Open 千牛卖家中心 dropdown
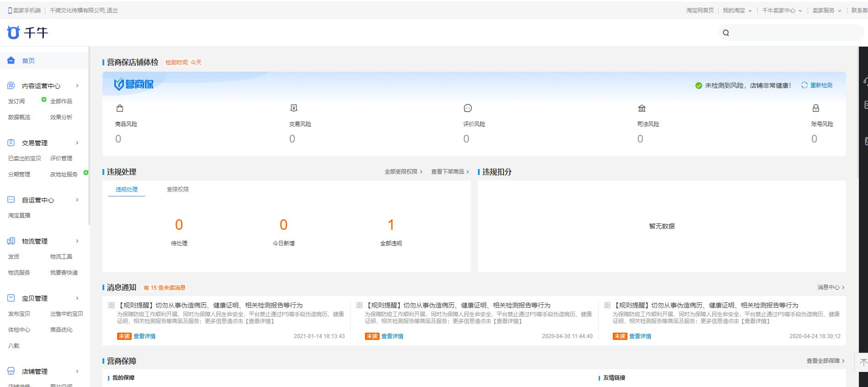Screen dimensions: 868x387 782,11
